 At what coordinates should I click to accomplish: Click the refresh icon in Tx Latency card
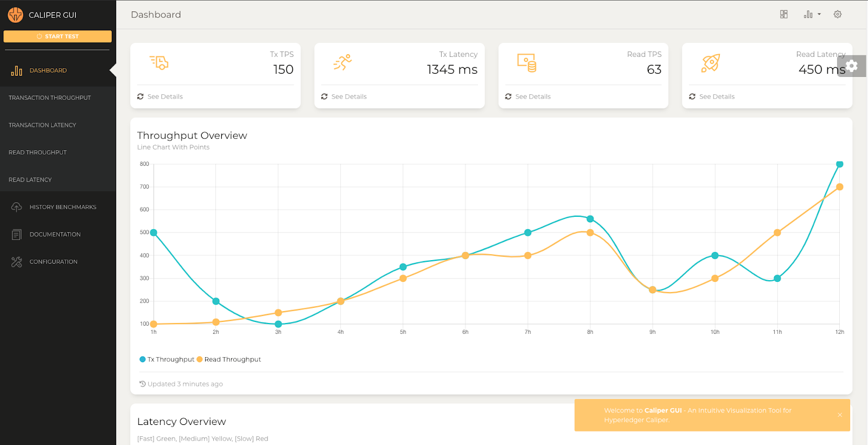(x=324, y=96)
